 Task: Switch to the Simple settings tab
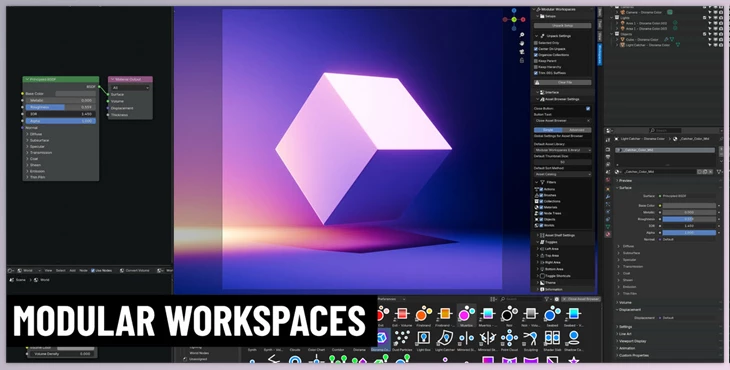[x=548, y=130]
